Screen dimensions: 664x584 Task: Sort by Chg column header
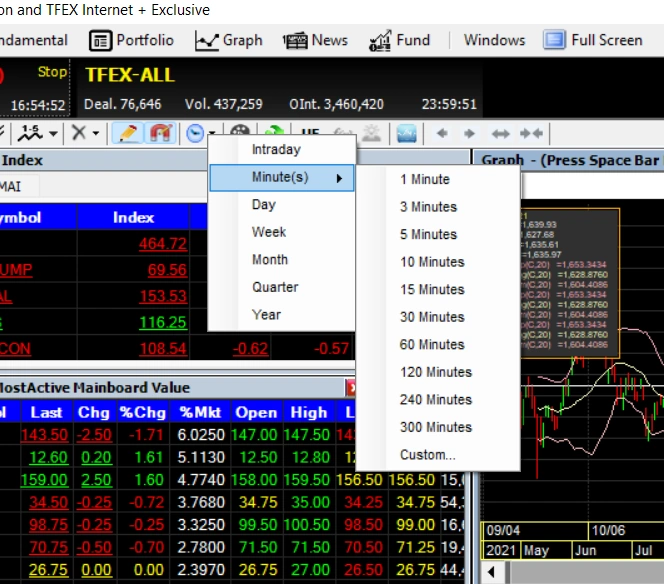pyautogui.click(x=94, y=412)
